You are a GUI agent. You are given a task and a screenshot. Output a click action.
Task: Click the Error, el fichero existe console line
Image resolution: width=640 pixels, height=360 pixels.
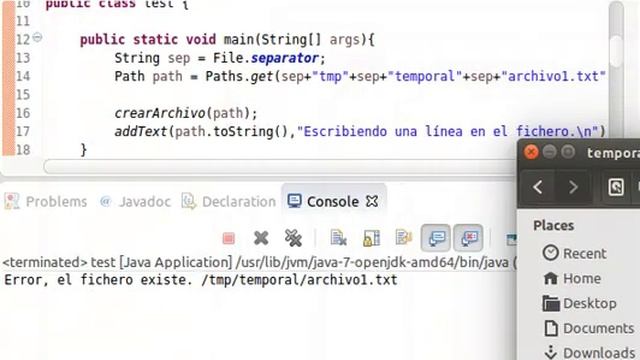point(200,280)
